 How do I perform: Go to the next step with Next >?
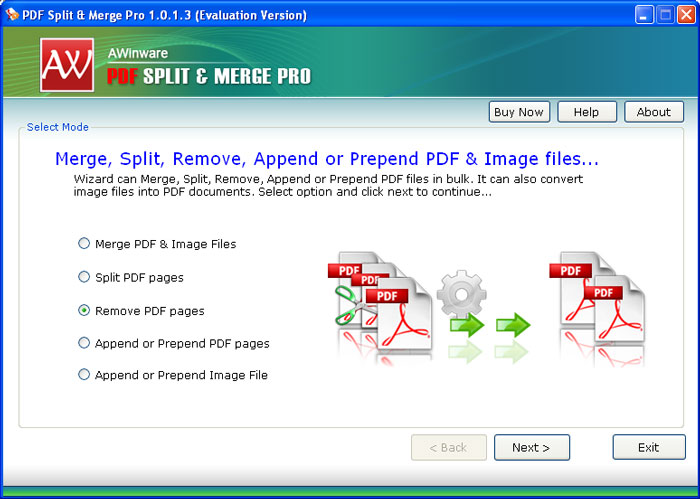pyautogui.click(x=532, y=447)
